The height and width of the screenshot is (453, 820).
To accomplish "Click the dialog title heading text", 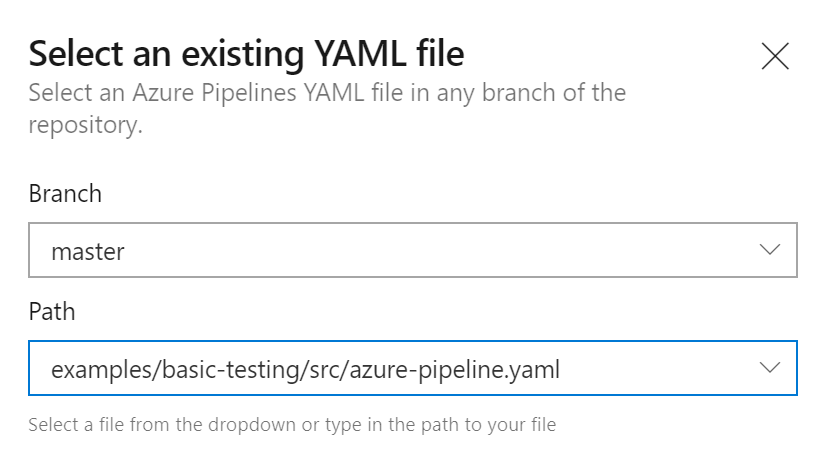I will click(246, 53).
